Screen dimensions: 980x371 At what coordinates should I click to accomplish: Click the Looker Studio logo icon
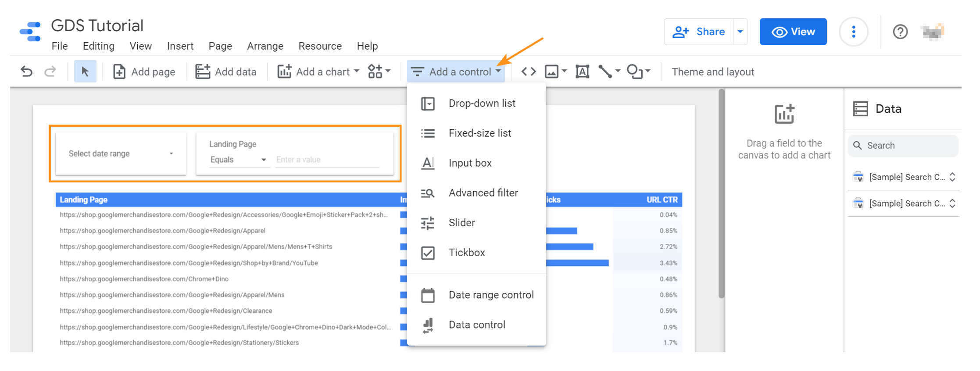click(30, 32)
